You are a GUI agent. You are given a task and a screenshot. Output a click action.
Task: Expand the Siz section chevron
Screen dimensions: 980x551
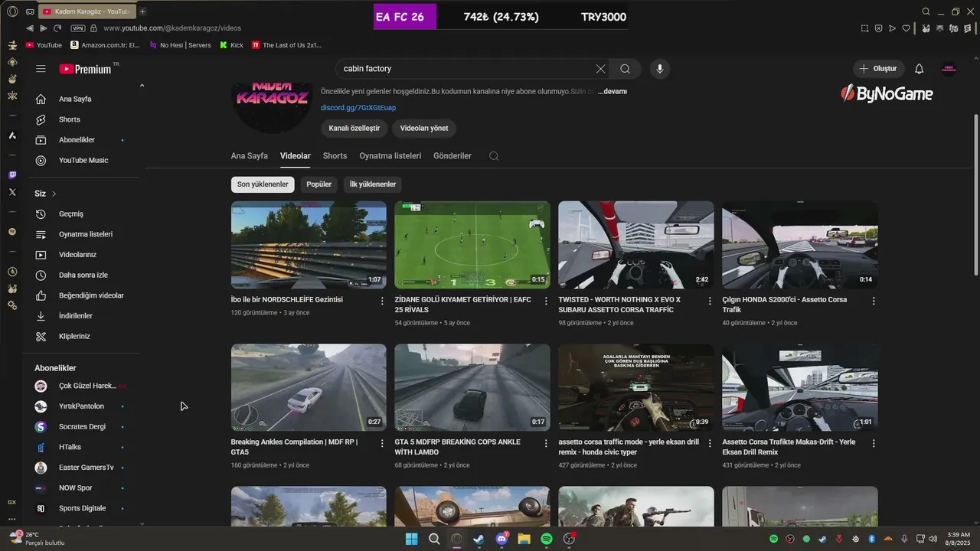coord(54,194)
